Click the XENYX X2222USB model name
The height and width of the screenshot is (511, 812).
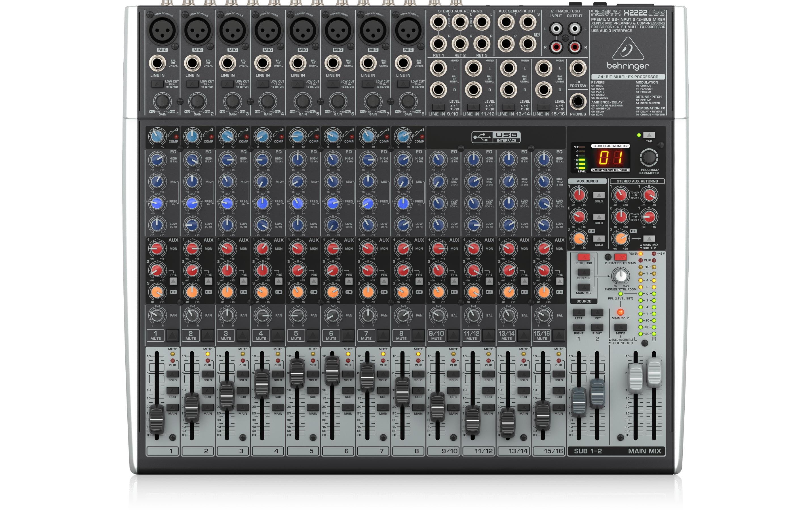[628, 13]
